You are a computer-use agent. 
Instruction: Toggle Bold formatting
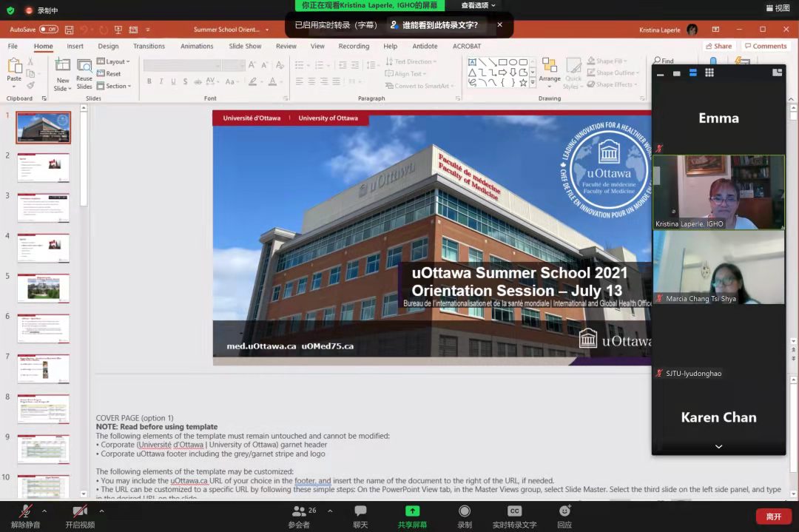click(x=149, y=81)
